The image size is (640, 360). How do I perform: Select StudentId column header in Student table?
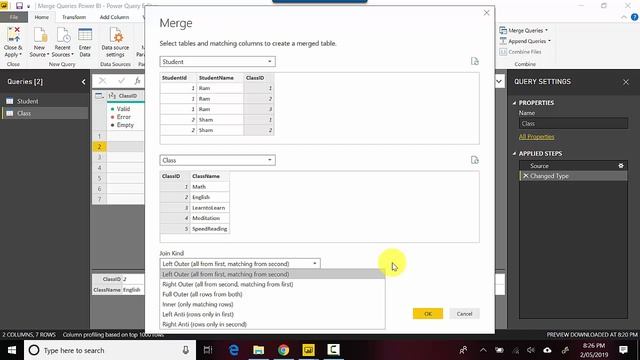pyautogui.click(x=178, y=78)
